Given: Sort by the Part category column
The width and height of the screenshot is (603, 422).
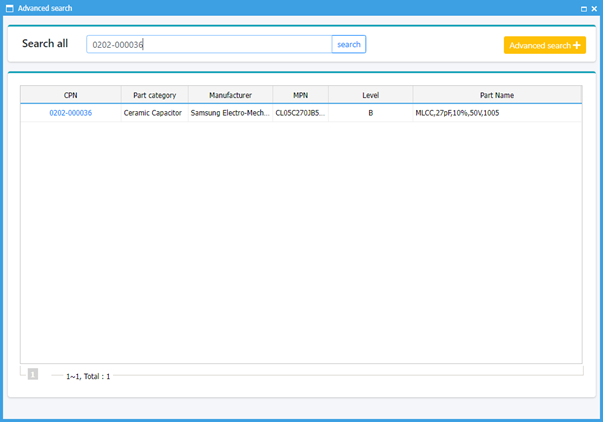Looking at the screenshot, I should pyautogui.click(x=154, y=95).
